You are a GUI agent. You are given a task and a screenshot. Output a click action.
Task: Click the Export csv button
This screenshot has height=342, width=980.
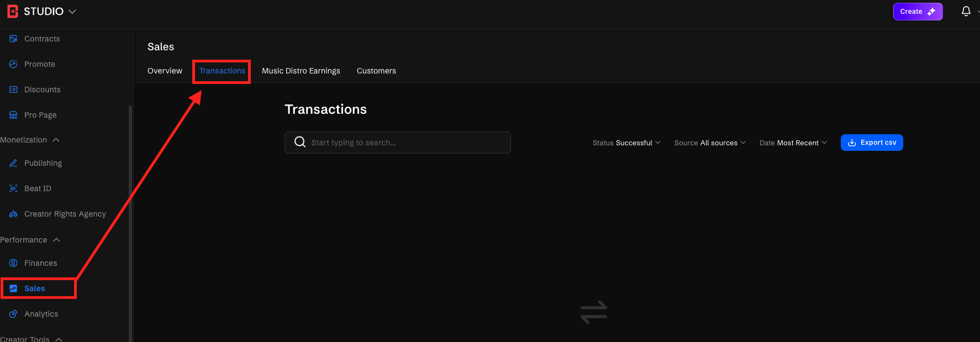872,143
